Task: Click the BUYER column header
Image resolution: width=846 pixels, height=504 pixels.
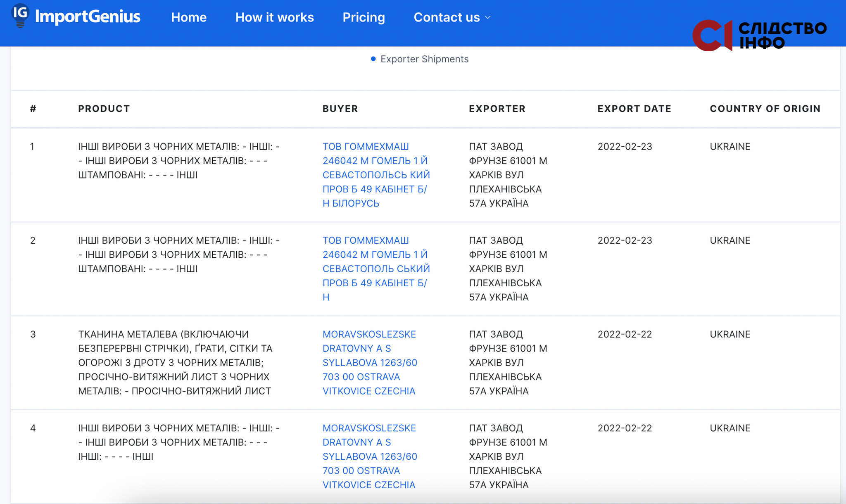Action: pyautogui.click(x=340, y=109)
